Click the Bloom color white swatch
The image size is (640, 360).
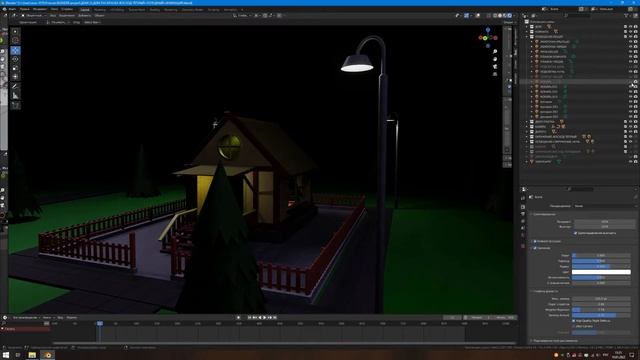pyautogui.click(x=601, y=272)
